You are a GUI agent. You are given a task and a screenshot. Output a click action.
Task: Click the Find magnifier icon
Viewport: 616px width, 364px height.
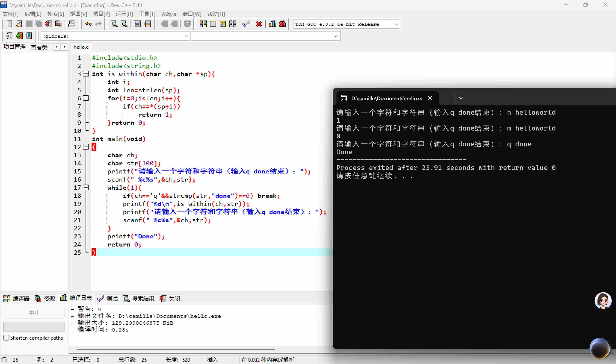click(x=114, y=24)
